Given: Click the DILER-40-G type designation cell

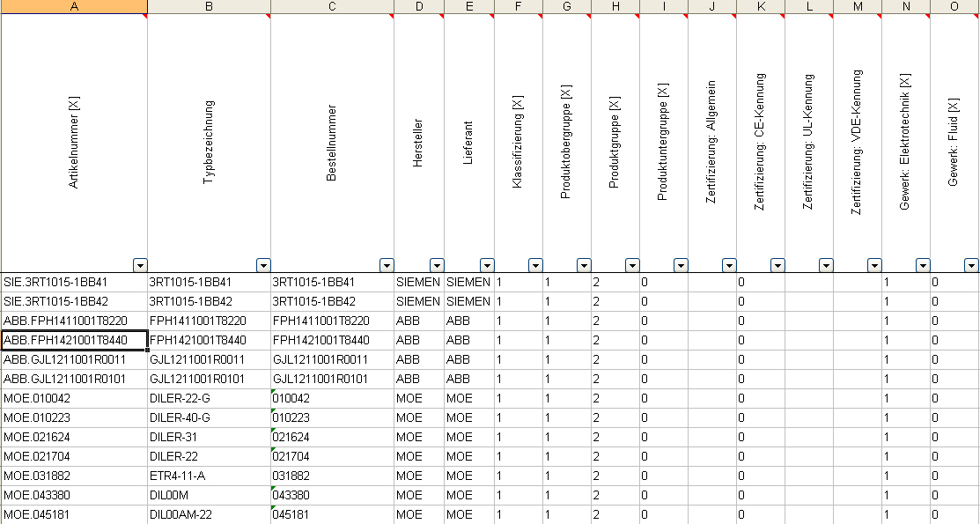Looking at the screenshot, I should [209, 418].
